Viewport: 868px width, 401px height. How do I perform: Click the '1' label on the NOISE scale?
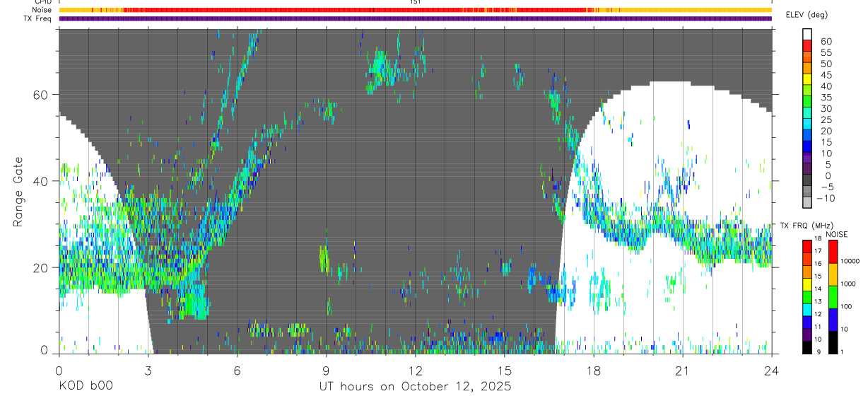pos(843,352)
